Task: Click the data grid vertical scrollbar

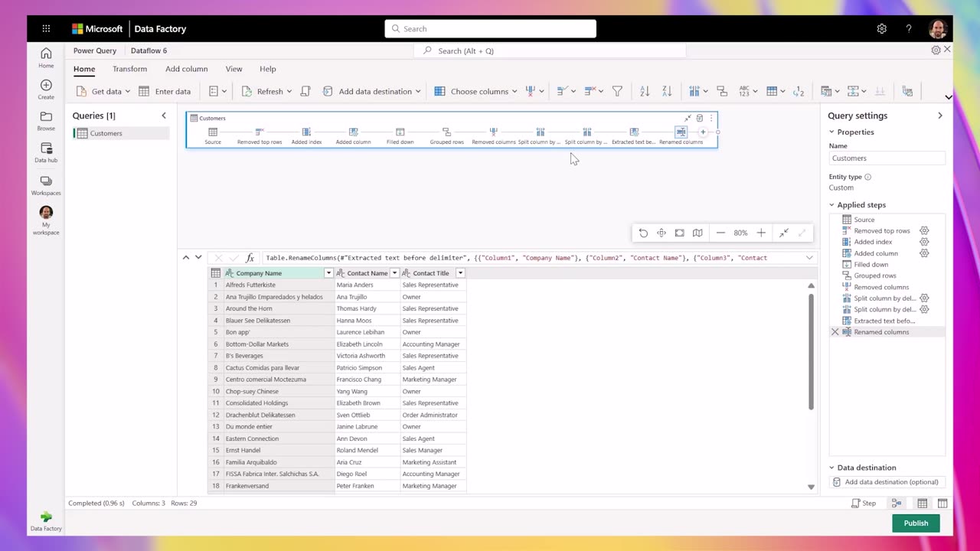Action: (x=811, y=350)
